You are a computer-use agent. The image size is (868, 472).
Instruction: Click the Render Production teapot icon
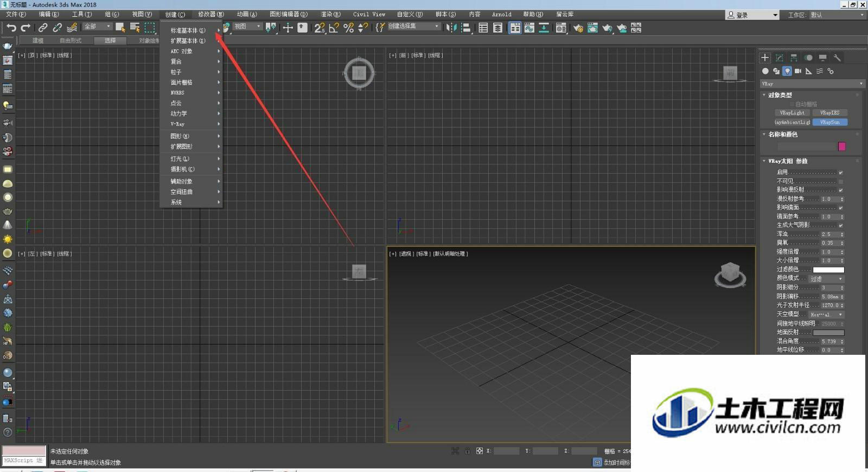point(607,28)
